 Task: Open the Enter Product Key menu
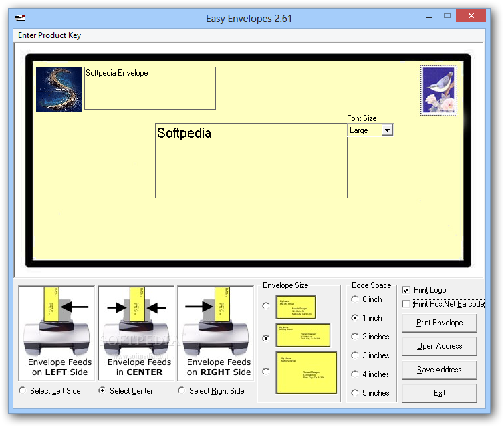[x=49, y=35]
